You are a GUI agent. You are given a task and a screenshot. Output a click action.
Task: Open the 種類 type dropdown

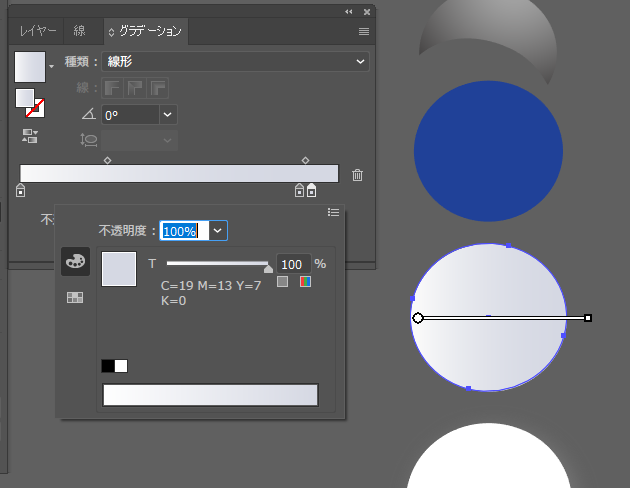(235, 61)
